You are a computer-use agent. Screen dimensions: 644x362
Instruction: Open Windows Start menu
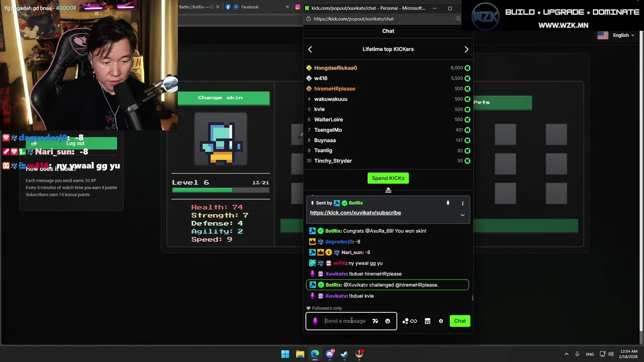[x=285, y=354]
